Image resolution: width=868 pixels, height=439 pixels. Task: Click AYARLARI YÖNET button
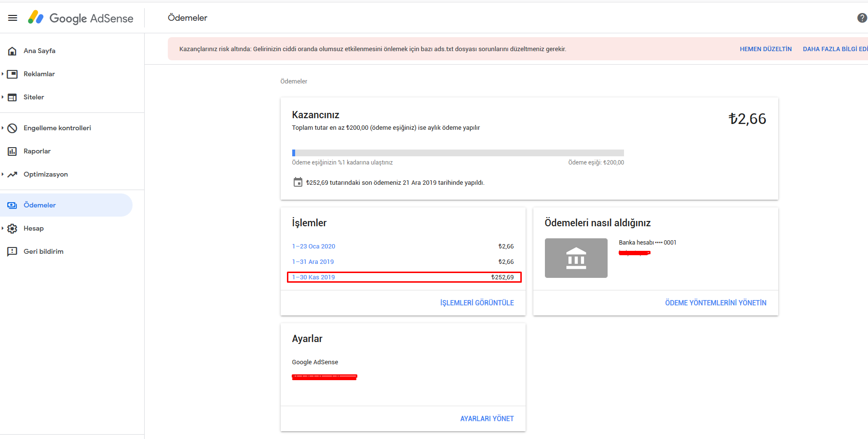(487, 419)
